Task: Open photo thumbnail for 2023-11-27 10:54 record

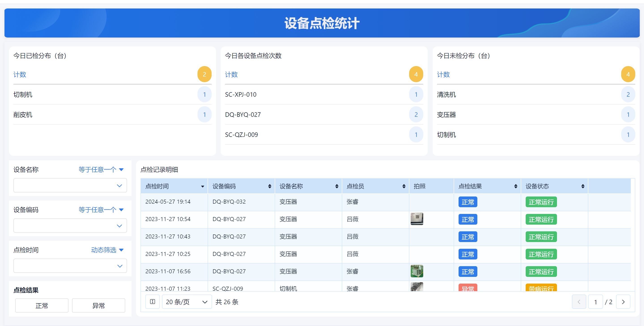Action: (x=417, y=219)
